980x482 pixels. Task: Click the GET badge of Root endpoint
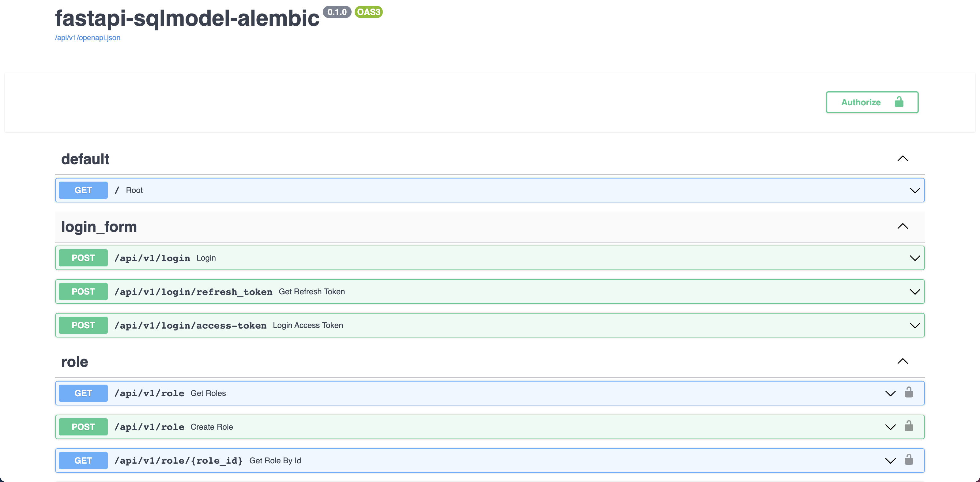click(83, 190)
